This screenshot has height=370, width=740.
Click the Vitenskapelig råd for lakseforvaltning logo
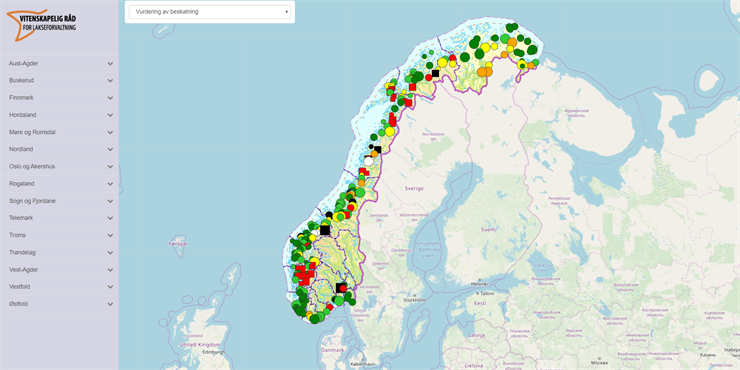pos(41,25)
